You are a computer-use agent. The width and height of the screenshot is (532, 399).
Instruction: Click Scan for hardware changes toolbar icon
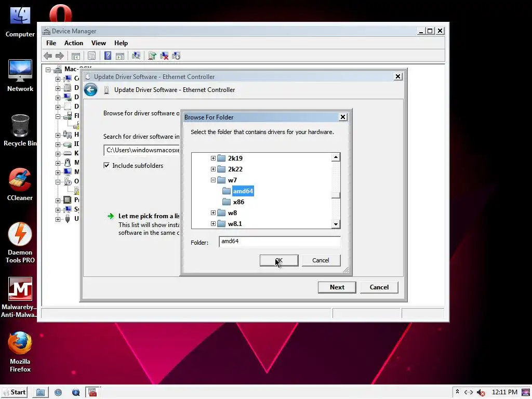click(136, 56)
